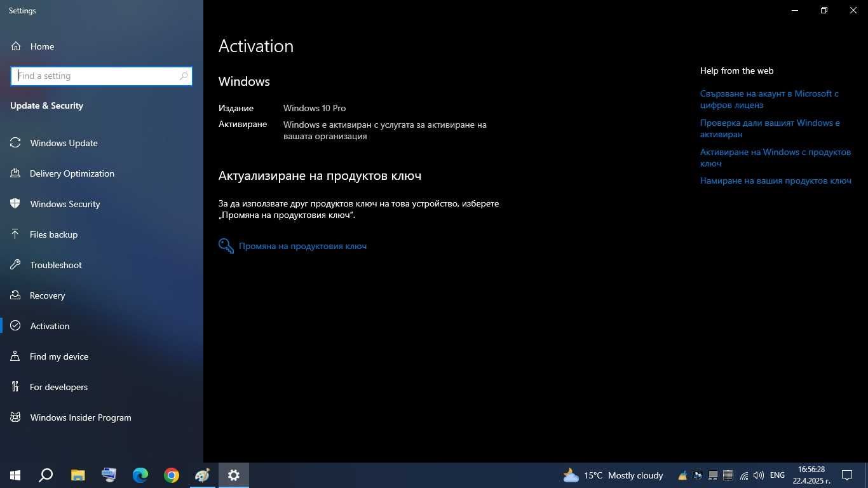
Task: Minimize the Settings window
Action: point(795,10)
